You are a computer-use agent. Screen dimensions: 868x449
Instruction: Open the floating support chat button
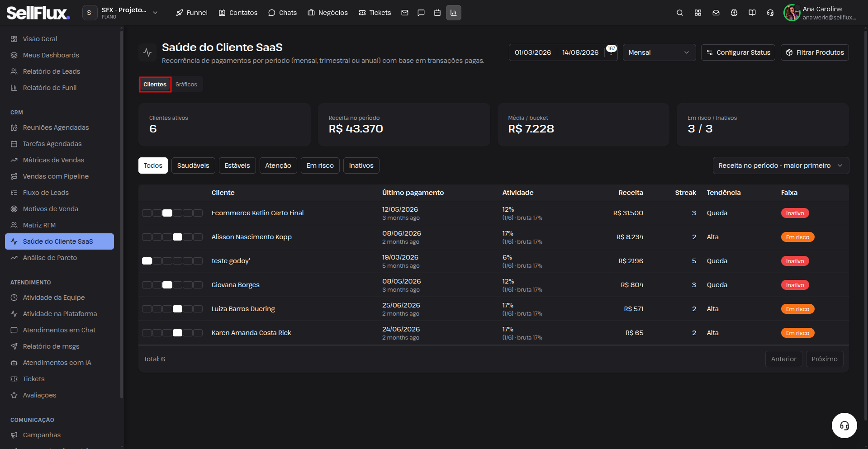844,425
